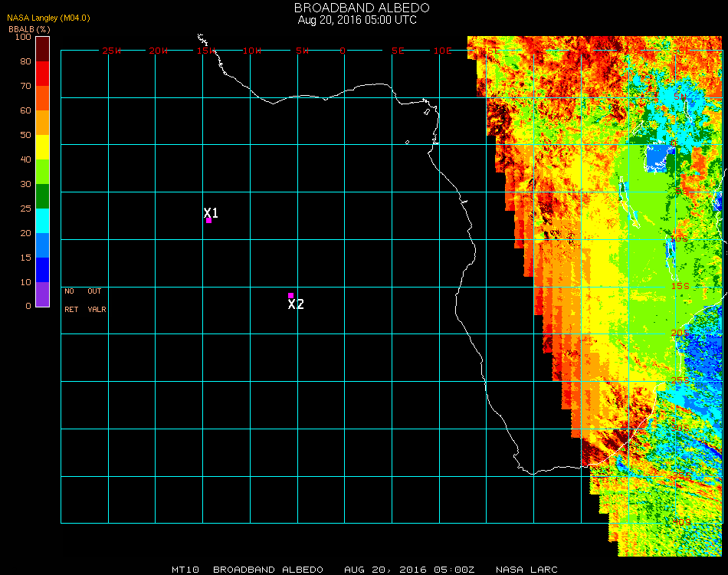Click the '25' value on the legend scale
728x575 pixels.
(25, 209)
